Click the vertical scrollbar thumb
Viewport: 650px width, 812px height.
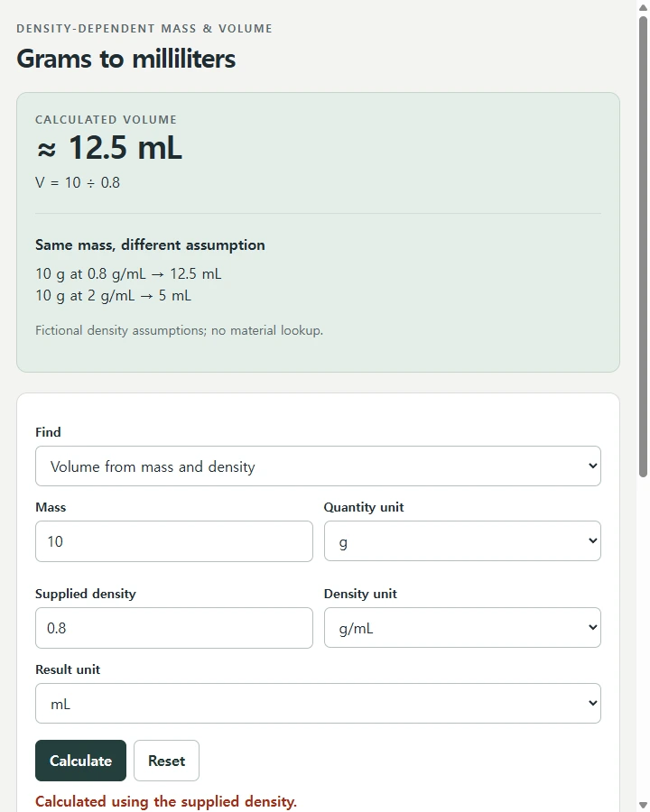tap(644, 246)
